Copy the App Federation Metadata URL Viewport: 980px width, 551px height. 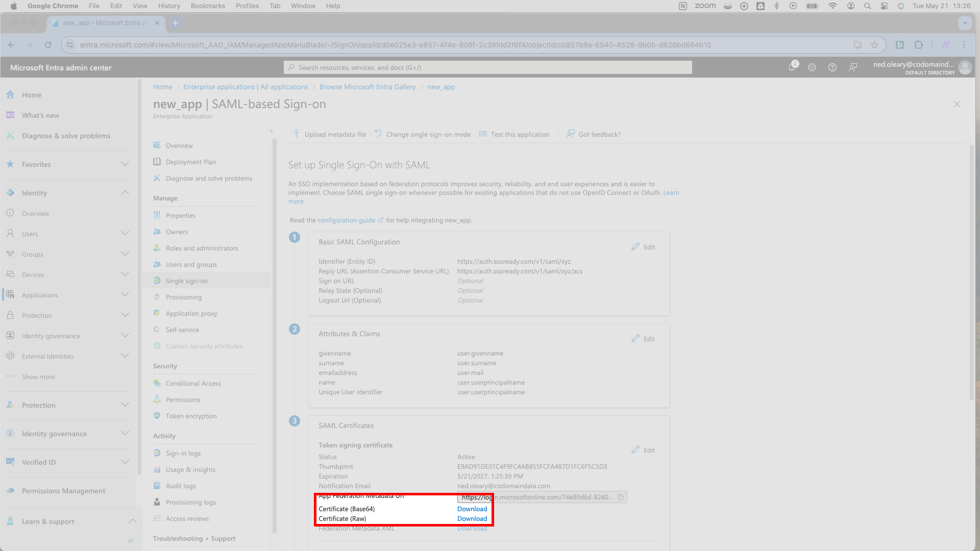(x=621, y=497)
